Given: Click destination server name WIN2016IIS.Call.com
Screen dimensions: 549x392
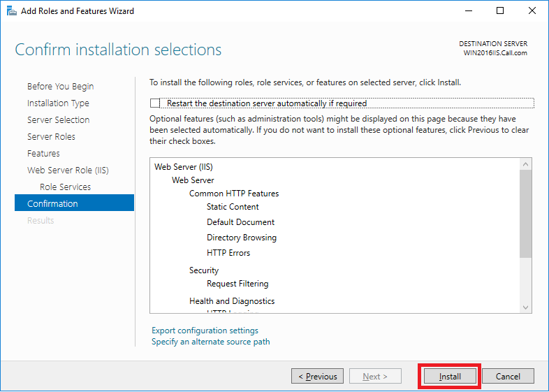Looking at the screenshot, I should tap(495, 53).
